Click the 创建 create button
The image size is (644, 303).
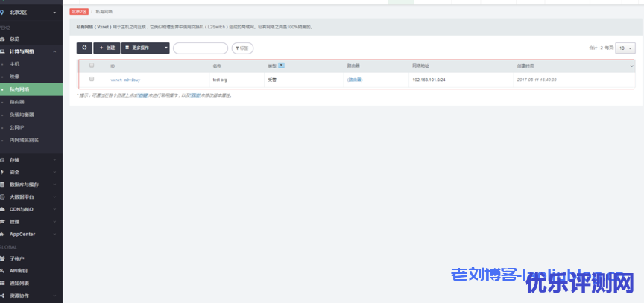107,48
